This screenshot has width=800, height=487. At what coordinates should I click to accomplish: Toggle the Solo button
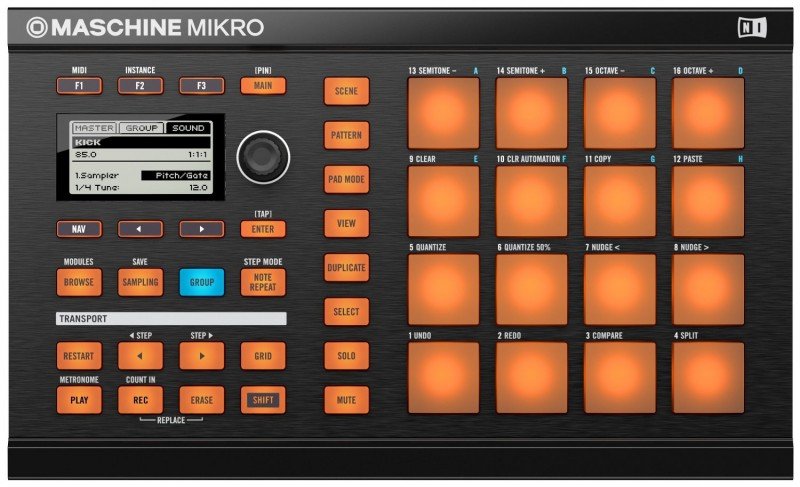pos(346,356)
